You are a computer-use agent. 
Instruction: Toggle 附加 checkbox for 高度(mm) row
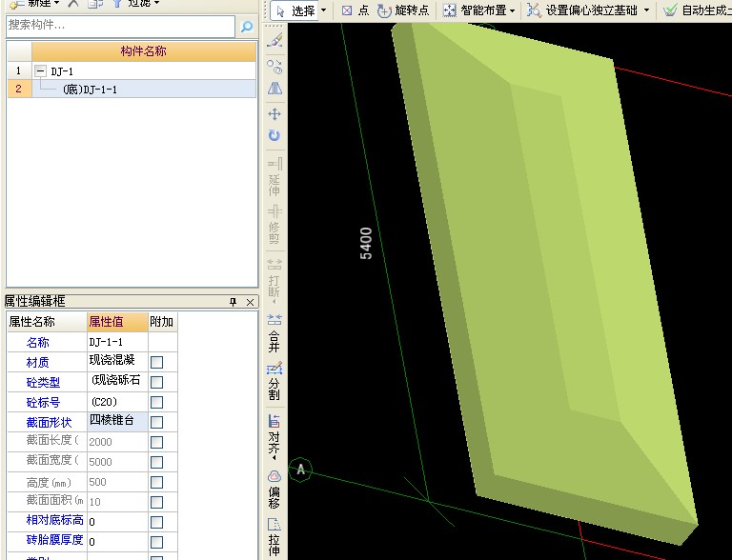click(157, 482)
